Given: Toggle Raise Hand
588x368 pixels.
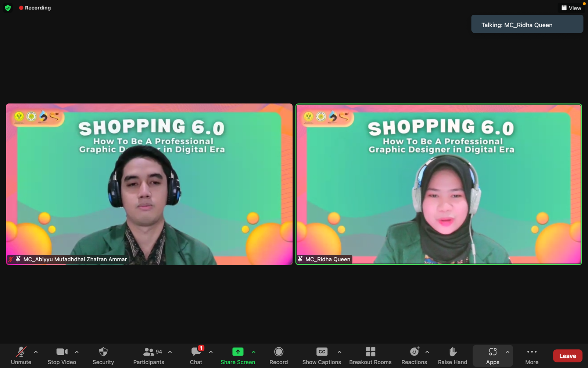Looking at the screenshot, I should 452,355.
